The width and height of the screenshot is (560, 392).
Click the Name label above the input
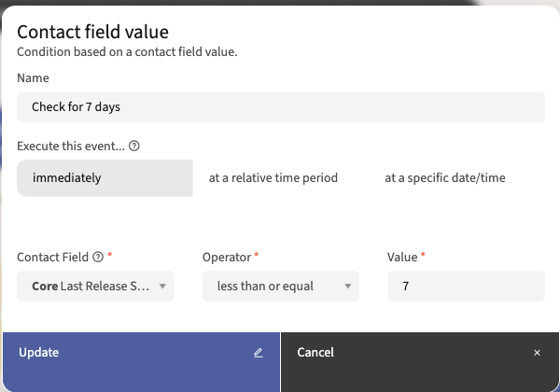coord(33,78)
